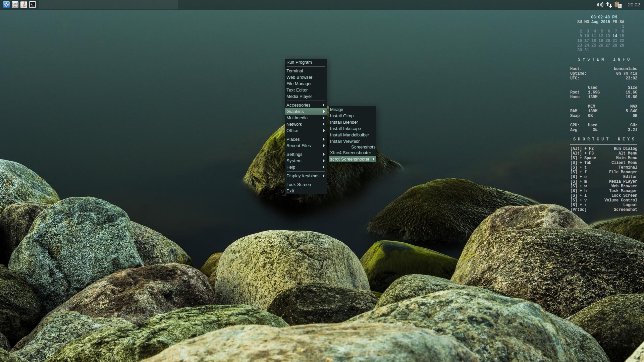644x362 pixels.
Task: Launch Mirage from the Graphics submenu
Action: [352, 110]
